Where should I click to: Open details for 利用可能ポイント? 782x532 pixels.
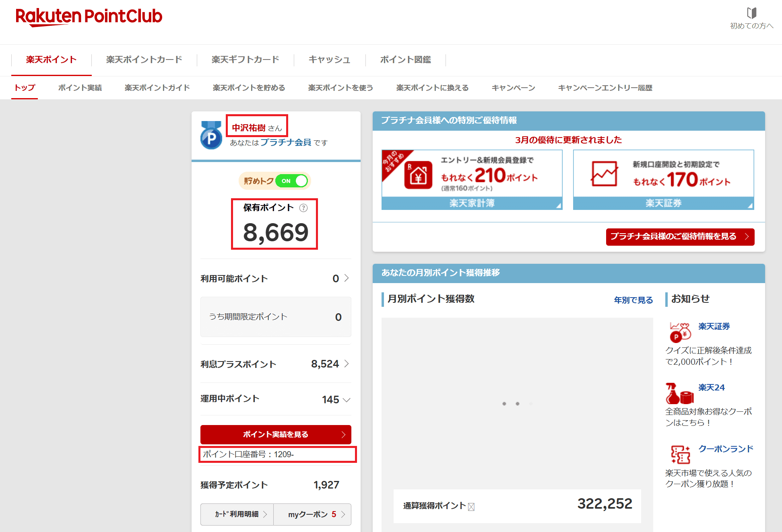coord(346,278)
